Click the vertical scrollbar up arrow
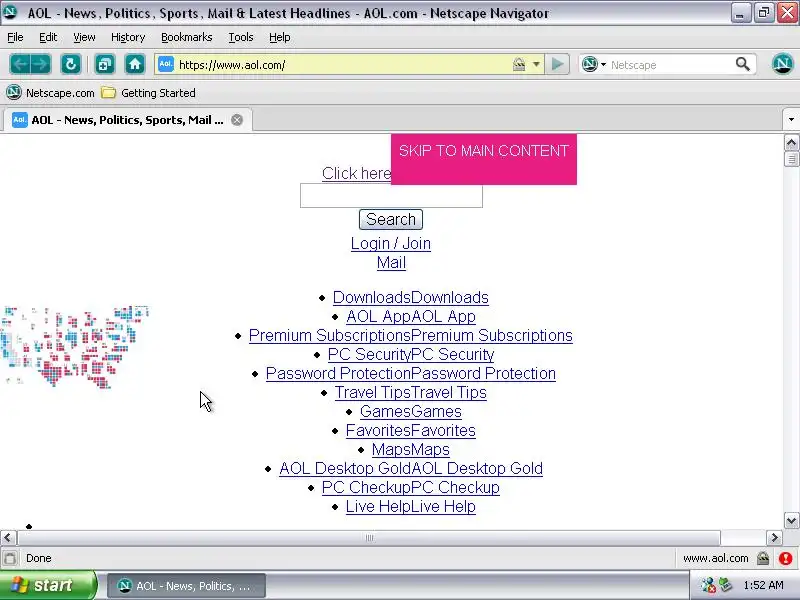The image size is (800, 600). tap(791, 142)
